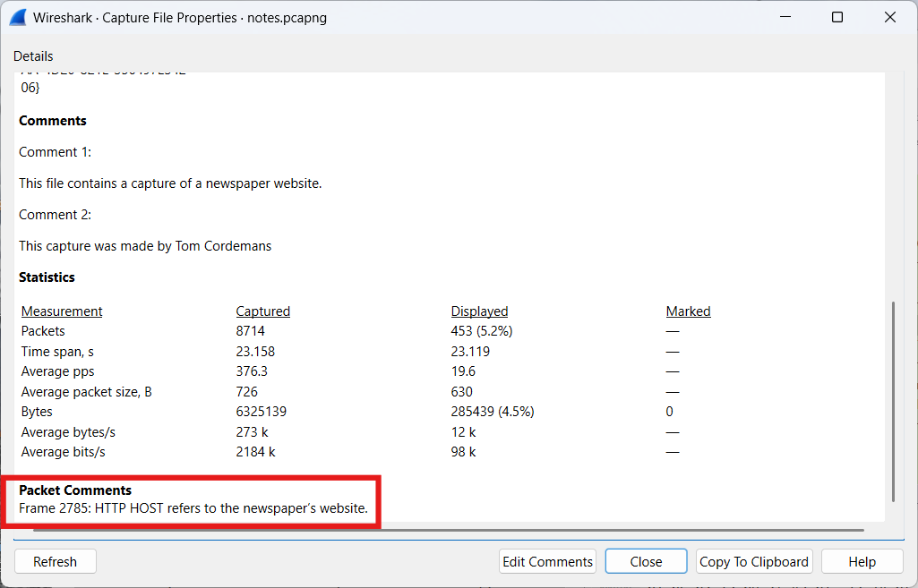Close the dialog using the title bar X
918x588 pixels.
pyautogui.click(x=889, y=17)
